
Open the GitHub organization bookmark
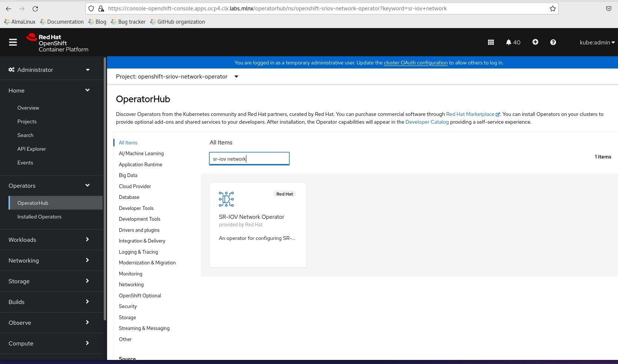pos(177,22)
